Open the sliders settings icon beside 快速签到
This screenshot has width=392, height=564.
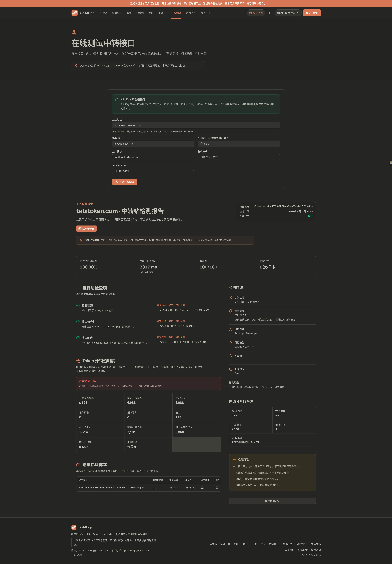[x=270, y=13]
